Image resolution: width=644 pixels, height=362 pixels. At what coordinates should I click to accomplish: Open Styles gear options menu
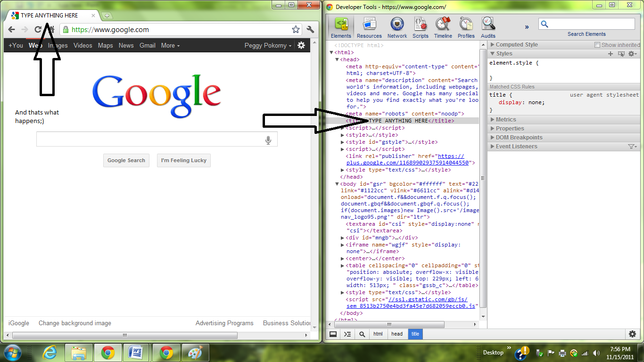[x=632, y=54]
